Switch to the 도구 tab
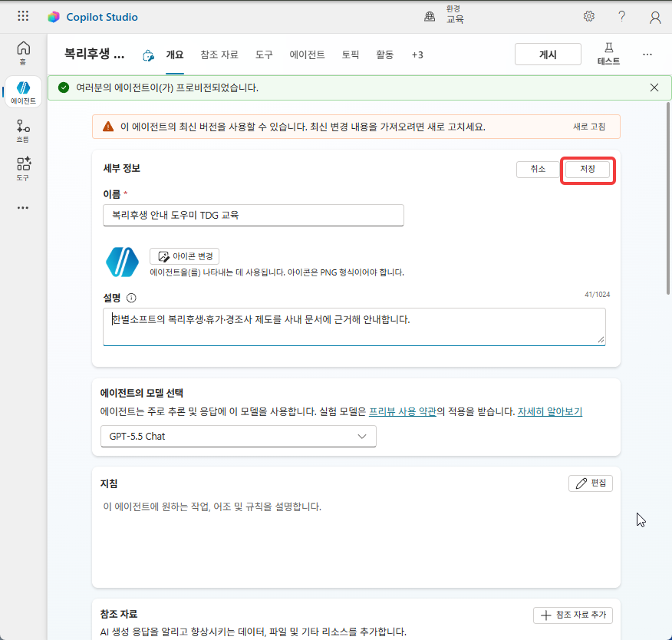Viewport: 672px width, 640px height. pyautogui.click(x=264, y=55)
